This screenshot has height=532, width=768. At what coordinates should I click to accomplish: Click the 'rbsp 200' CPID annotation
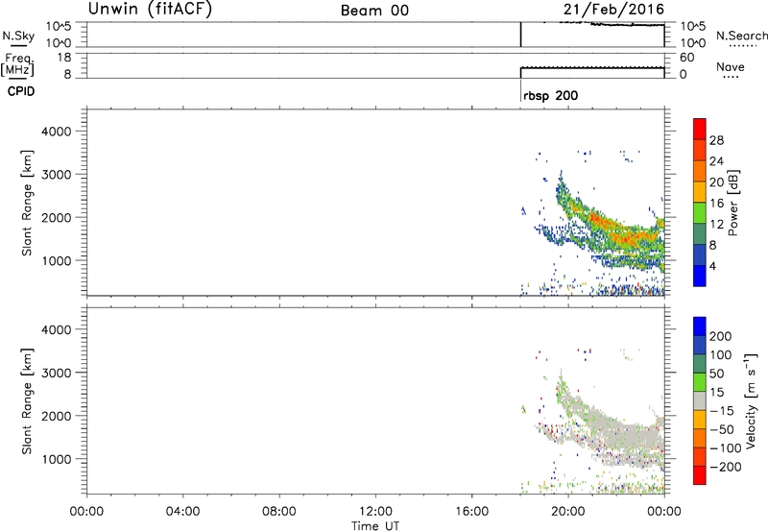click(550, 95)
